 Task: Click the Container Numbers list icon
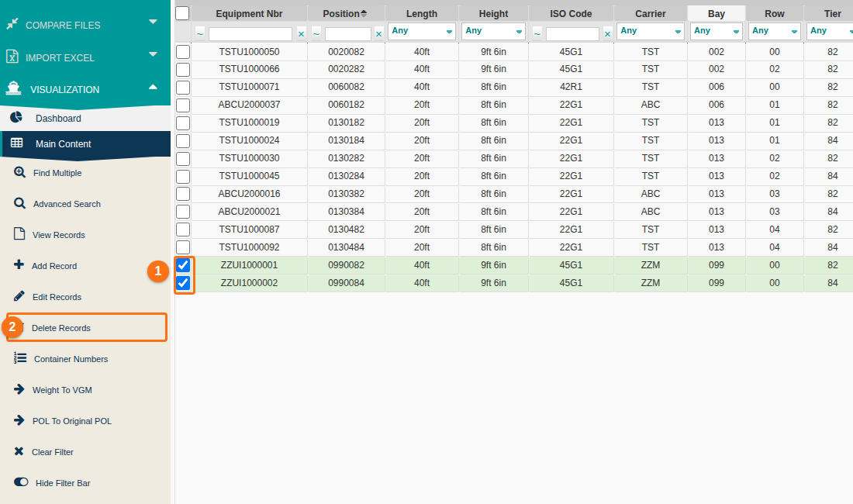[x=20, y=357]
